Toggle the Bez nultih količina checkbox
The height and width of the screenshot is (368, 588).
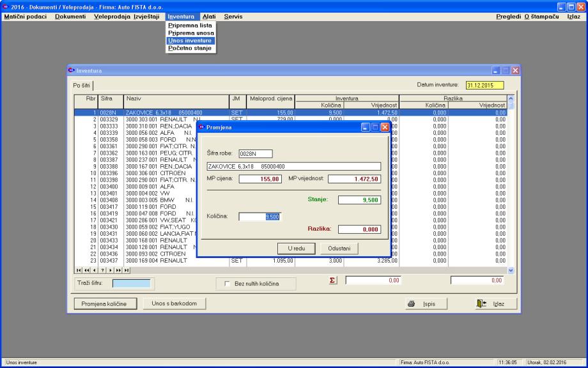227,284
